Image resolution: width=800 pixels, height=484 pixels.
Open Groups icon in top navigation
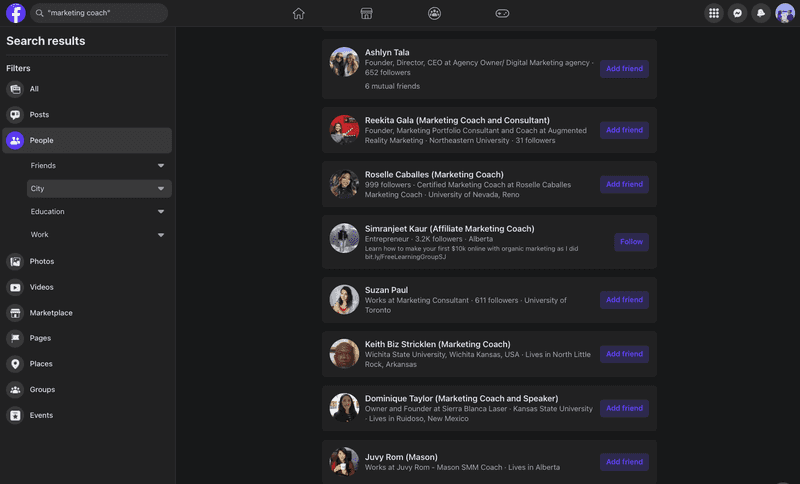click(434, 13)
